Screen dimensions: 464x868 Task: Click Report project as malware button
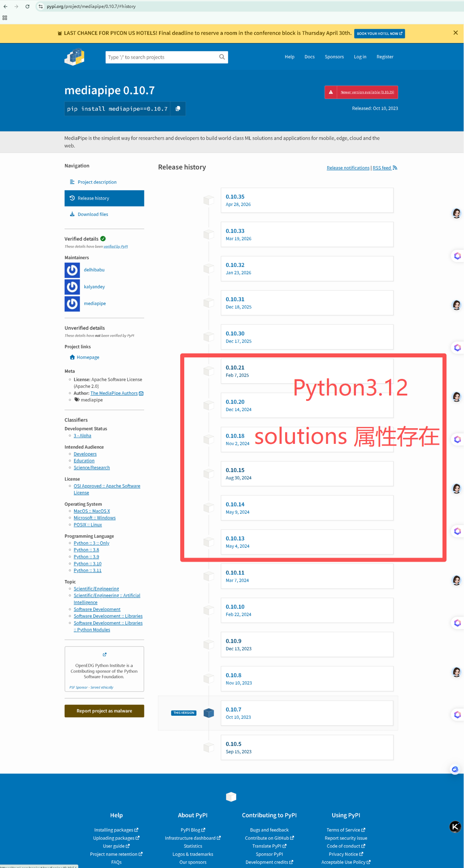pyautogui.click(x=104, y=711)
